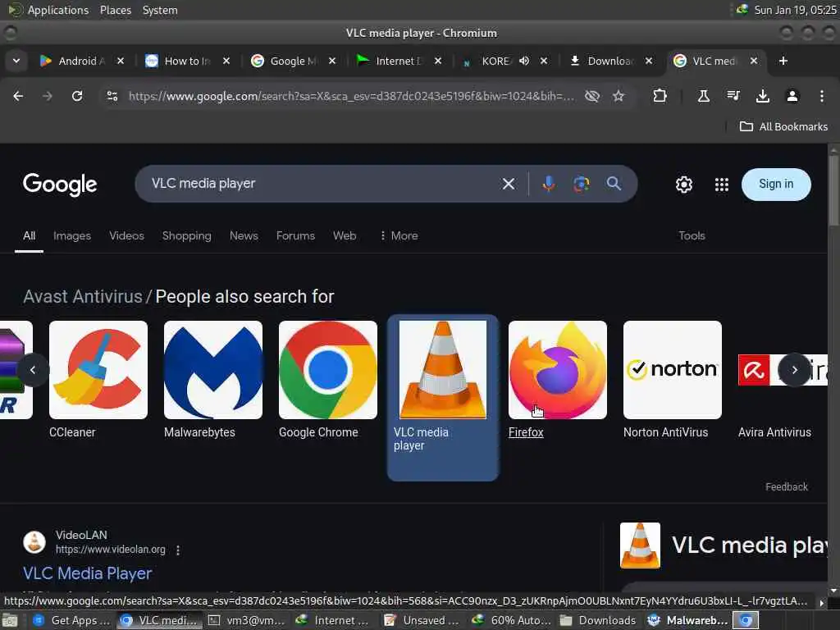Viewport: 840px width, 630px height.
Task: Open VideoLAN result options three dots
Action: coord(178,550)
